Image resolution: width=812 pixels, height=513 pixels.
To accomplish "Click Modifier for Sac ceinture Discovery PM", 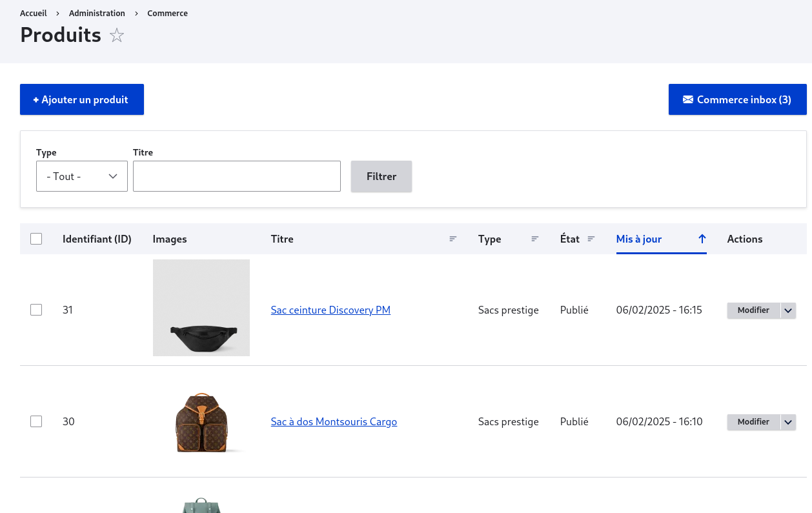I will pyautogui.click(x=753, y=310).
